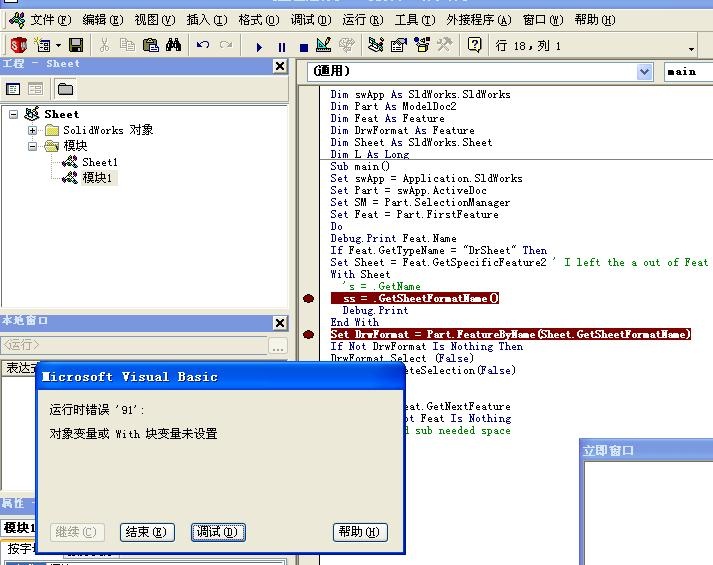Click 调试(D) in the error dialog
This screenshot has width=713, height=565.
[218, 532]
